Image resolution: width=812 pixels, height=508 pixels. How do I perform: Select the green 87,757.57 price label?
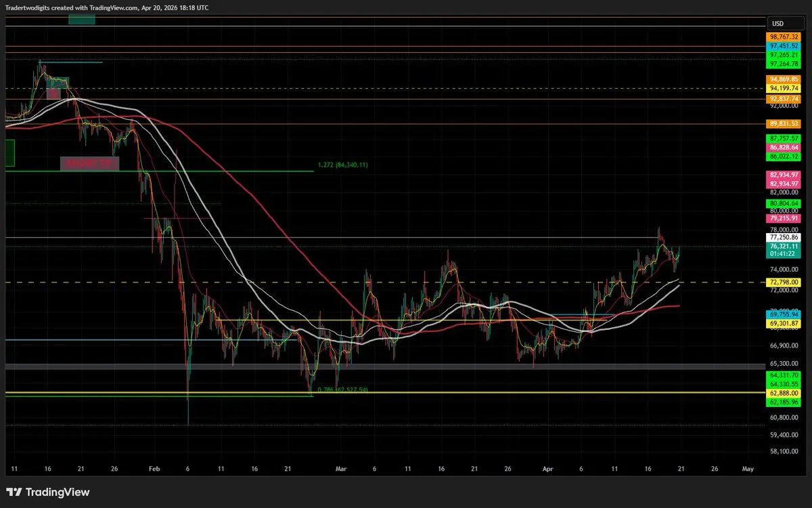(x=784, y=138)
